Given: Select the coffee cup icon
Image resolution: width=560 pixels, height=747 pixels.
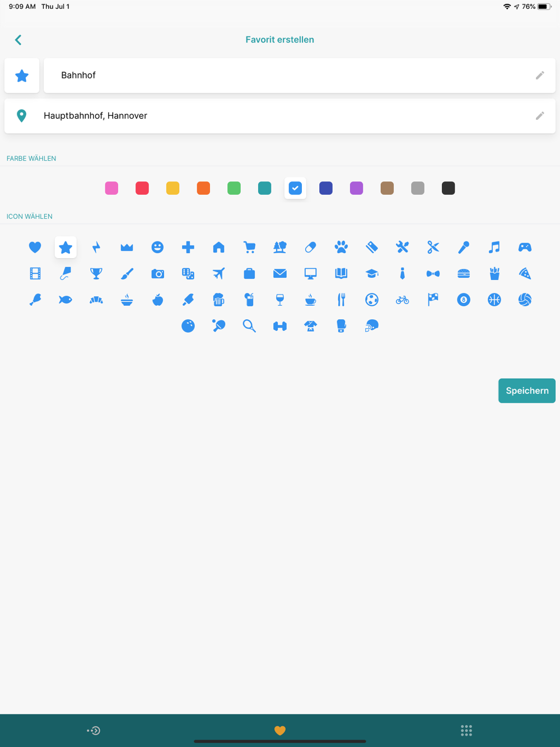Looking at the screenshot, I should click(311, 300).
